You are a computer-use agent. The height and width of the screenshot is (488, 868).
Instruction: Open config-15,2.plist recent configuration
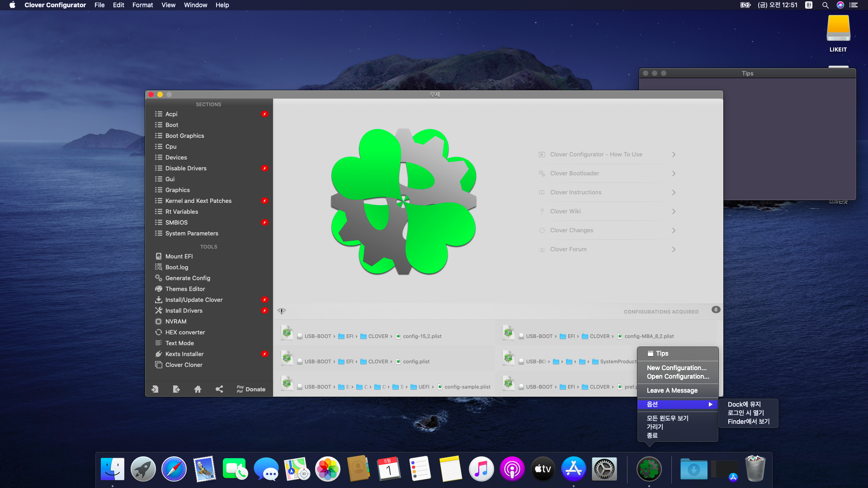point(422,336)
